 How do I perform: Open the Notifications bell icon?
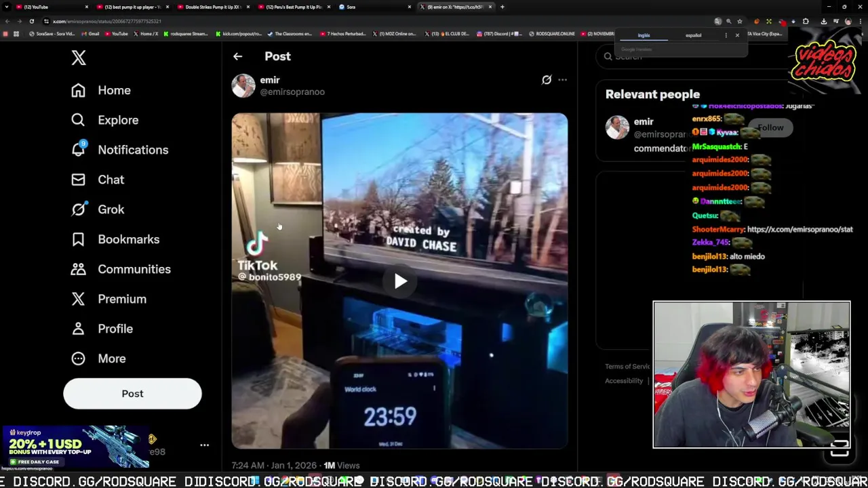tap(78, 150)
